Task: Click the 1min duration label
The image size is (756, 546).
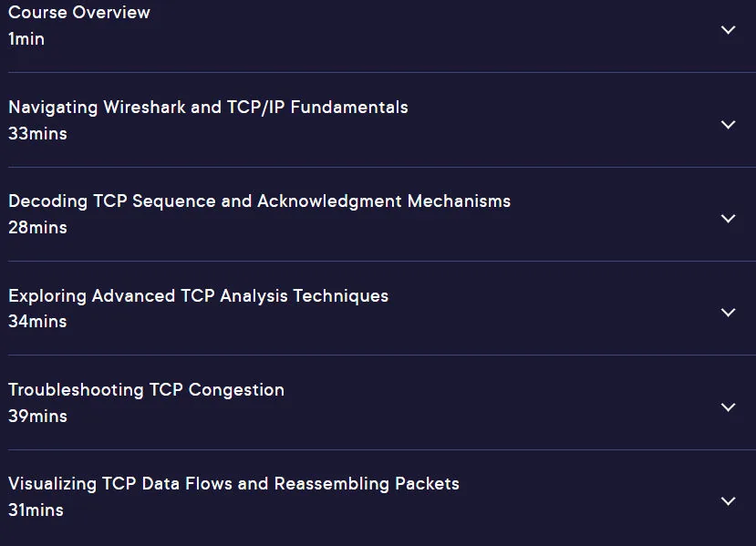Action: coord(26,39)
